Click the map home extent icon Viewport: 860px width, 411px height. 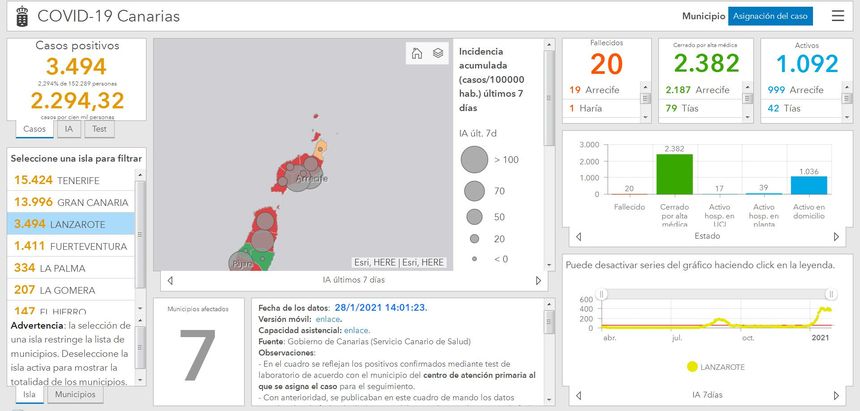pyautogui.click(x=417, y=54)
